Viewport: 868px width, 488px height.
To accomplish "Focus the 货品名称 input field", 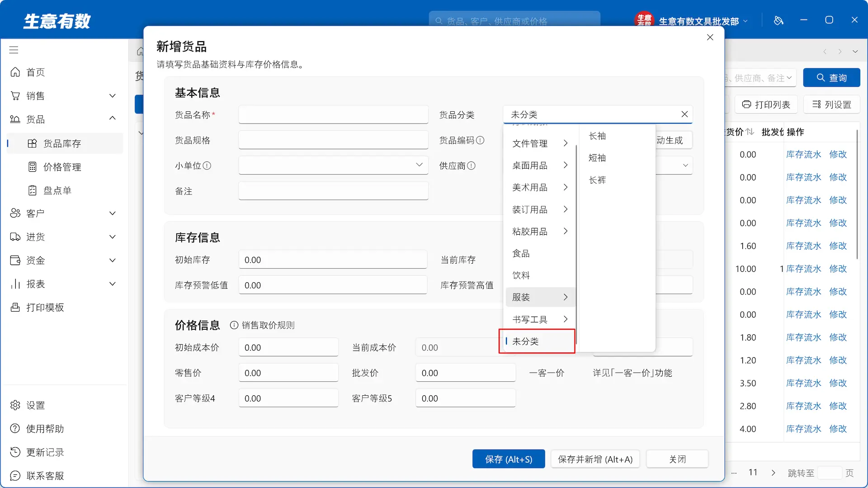I will pyautogui.click(x=333, y=114).
